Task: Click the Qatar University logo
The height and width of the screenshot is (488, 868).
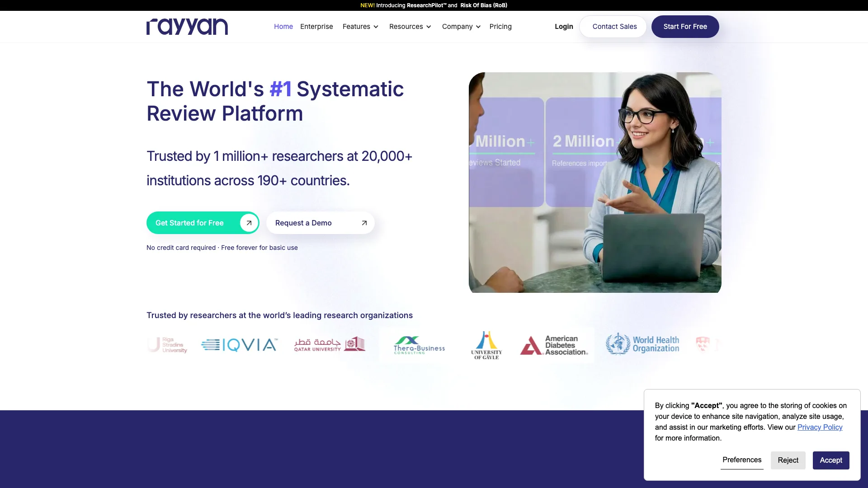Action: [330, 345]
